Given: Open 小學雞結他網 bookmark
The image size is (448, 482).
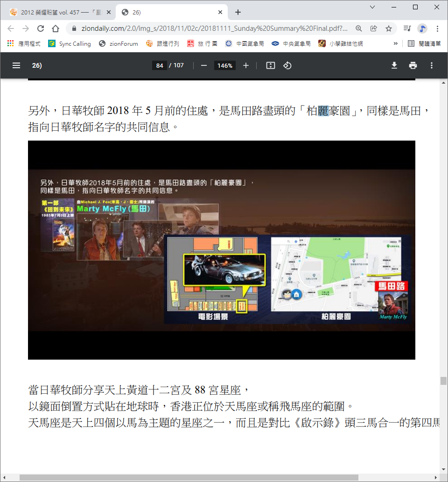Looking at the screenshot, I should click(x=341, y=43).
